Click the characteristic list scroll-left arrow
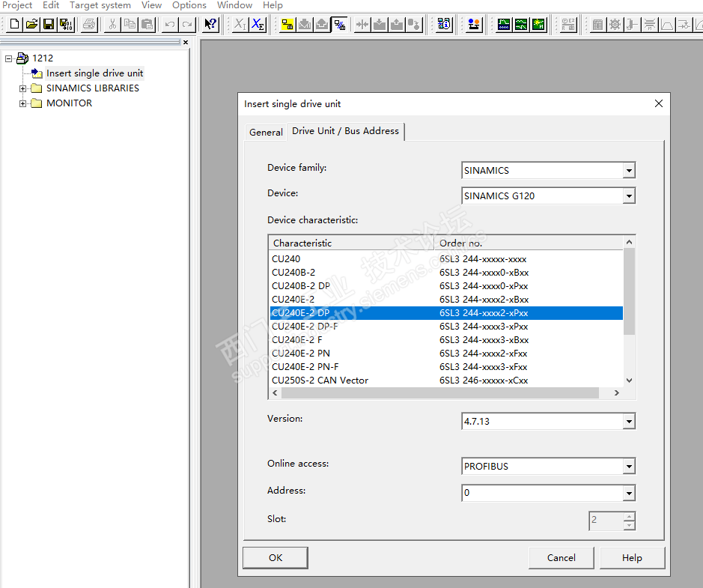Viewport: 703px width, 588px height. 275,393
